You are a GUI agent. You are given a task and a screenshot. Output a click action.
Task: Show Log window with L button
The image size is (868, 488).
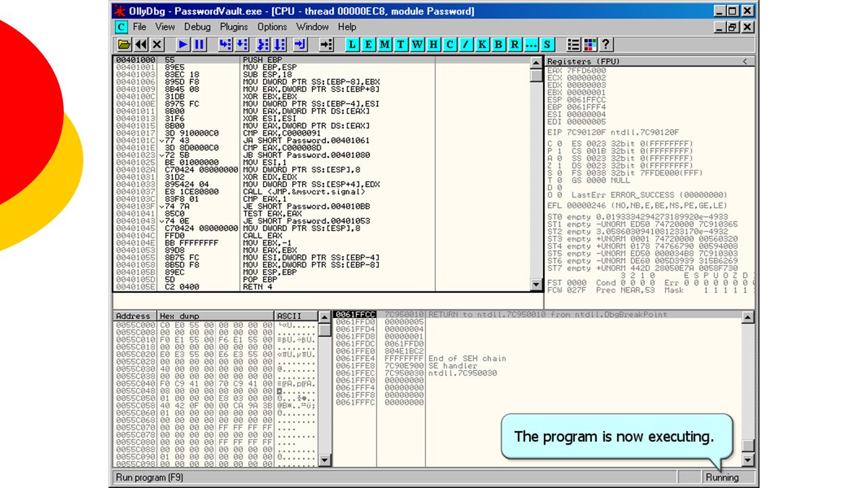tap(353, 45)
